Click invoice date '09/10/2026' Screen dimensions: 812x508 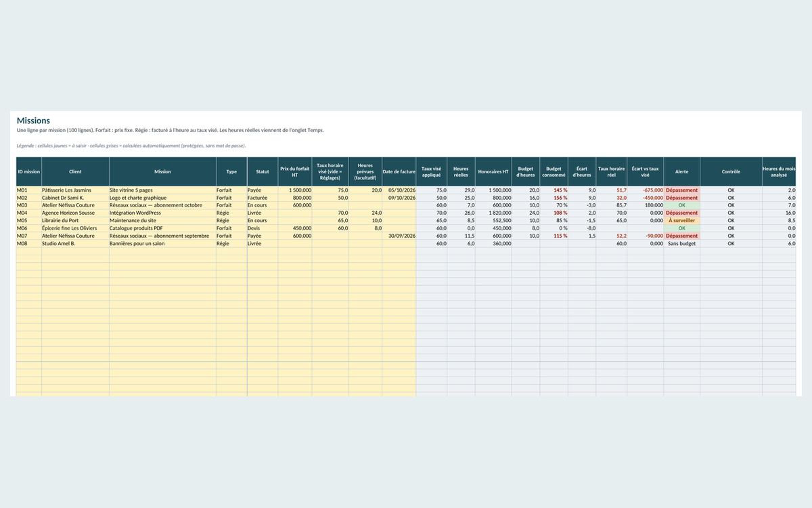click(x=399, y=198)
